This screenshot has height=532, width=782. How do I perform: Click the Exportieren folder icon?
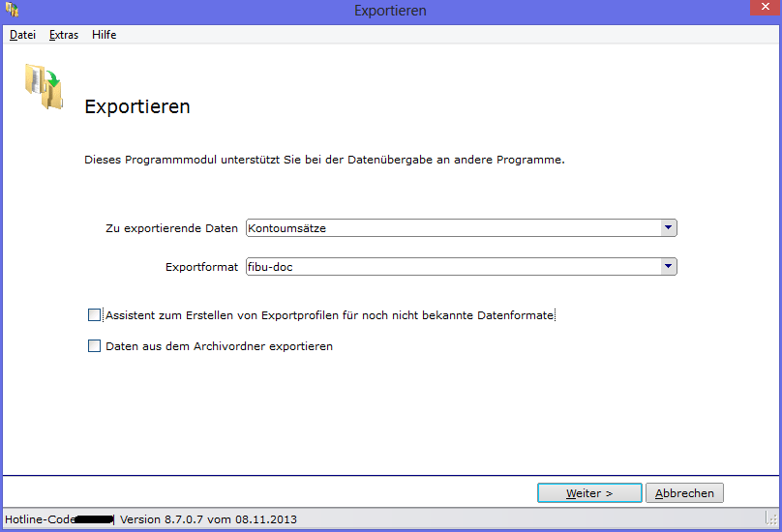click(44, 86)
